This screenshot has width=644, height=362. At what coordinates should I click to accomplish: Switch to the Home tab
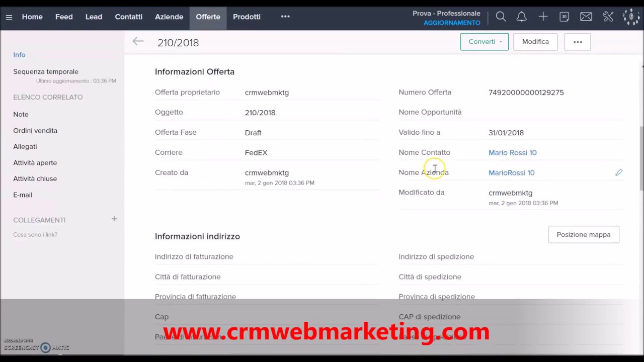click(32, 17)
